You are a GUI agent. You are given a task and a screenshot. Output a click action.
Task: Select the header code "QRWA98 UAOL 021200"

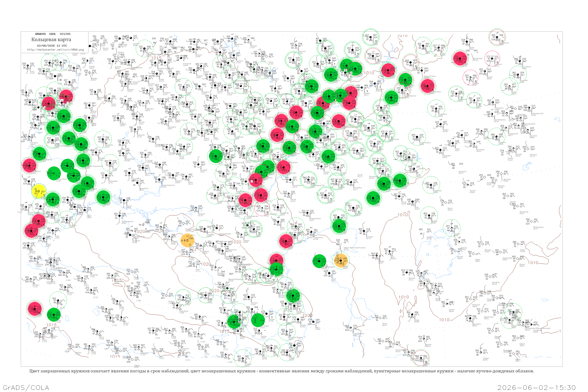[53, 34]
